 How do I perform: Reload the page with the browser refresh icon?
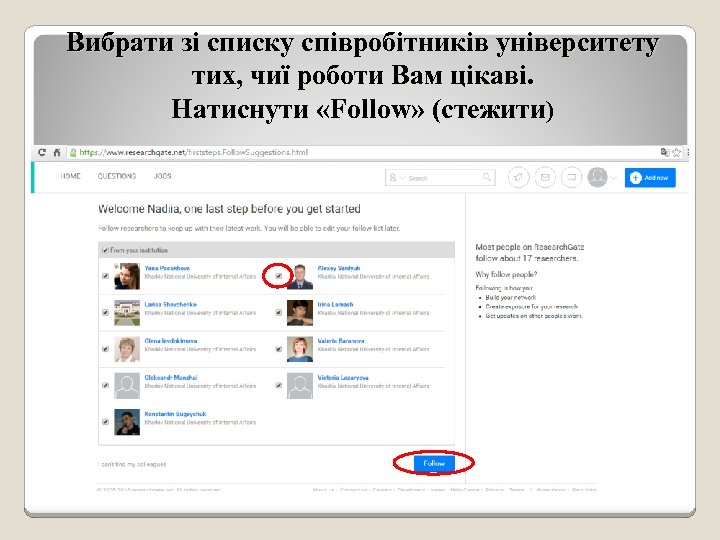click(42, 152)
